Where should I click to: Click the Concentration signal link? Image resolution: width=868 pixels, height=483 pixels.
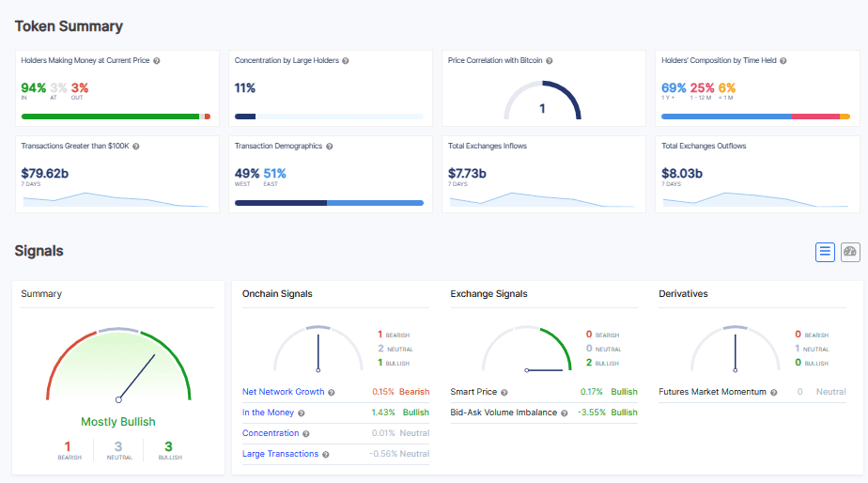pyautogui.click(x=271, y=433)
